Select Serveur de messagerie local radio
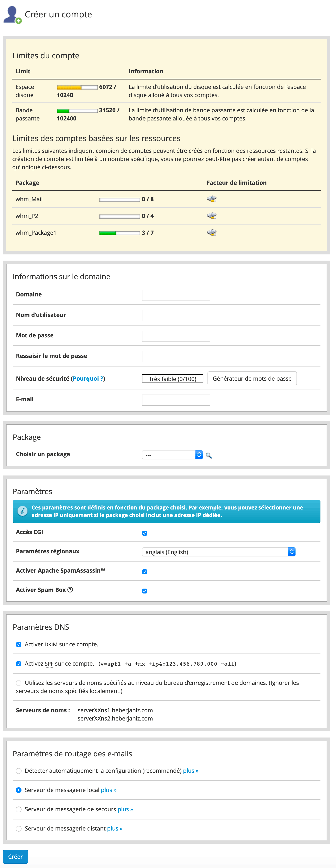 [18, 790]
